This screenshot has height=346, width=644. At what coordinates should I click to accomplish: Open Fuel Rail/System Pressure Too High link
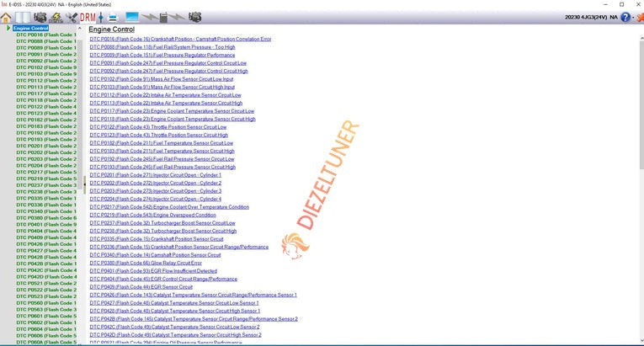(x=162, y=47)
